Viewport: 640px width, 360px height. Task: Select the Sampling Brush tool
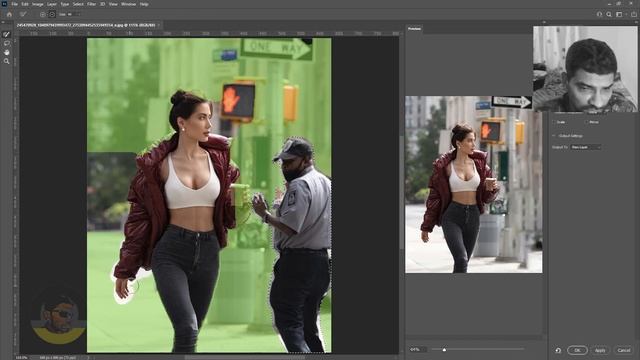[x=7, y=34]
